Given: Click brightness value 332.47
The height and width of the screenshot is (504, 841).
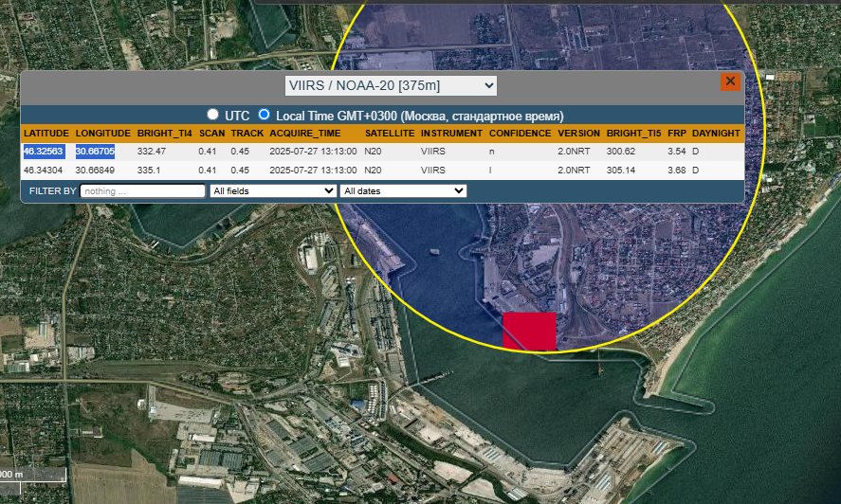Looking at the screenshot, I should (x=152, y=152).
